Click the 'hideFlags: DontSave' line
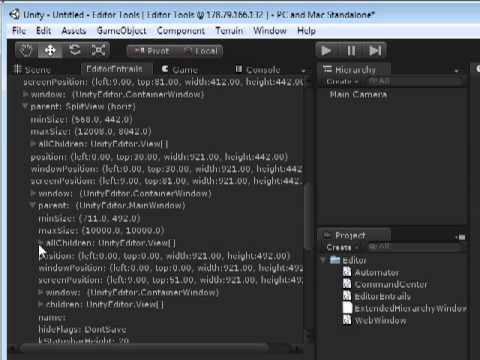480x360 pixels. (x=82, y=330)
